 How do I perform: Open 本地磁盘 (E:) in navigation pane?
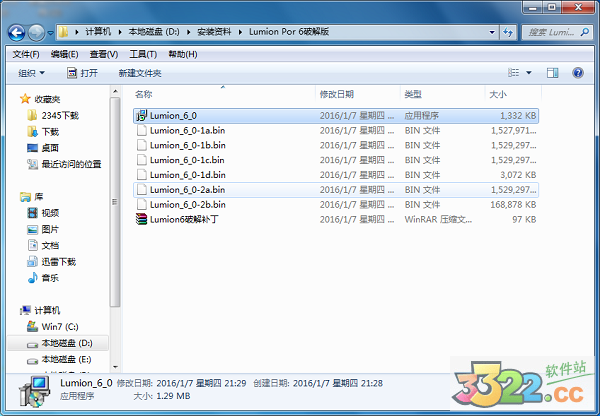click(x=59, y=360)
